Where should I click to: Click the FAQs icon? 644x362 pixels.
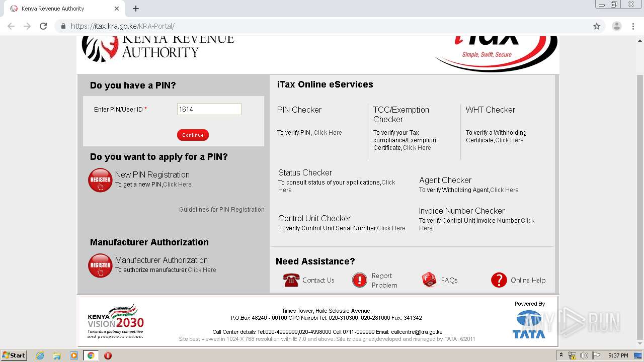point(429,280)
